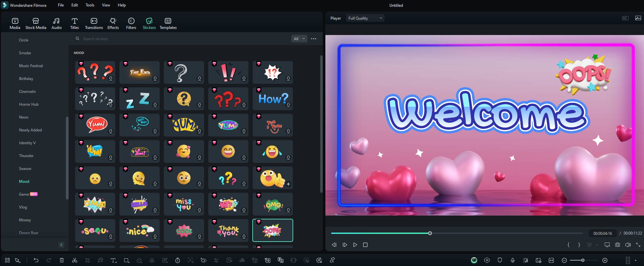Select the 'Thank you' sticker thumbnail
Viewport: 644px width, 266px height.
pyautogui.click(x=228, y=230)
